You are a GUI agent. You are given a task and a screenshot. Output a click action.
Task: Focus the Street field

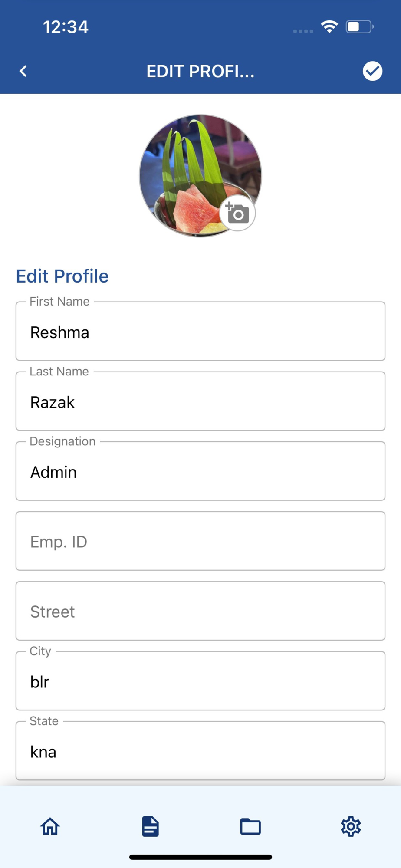click(x=200, y=611)
